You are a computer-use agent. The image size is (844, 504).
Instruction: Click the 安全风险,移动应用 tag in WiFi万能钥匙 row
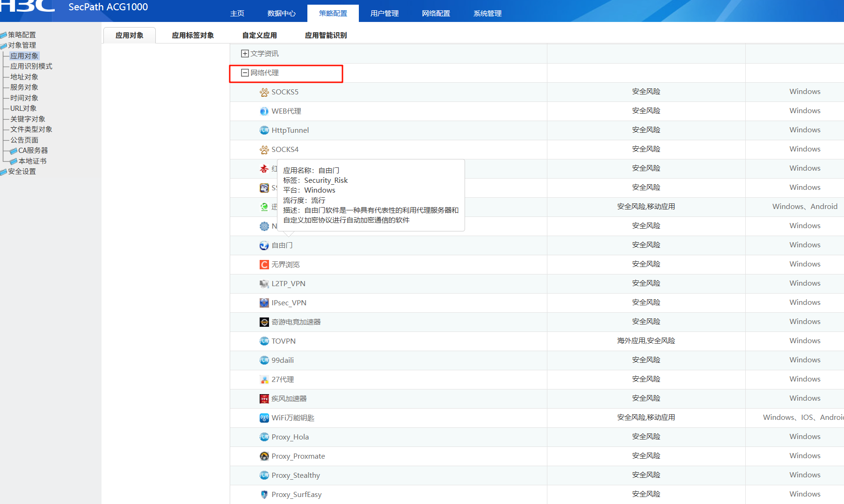point(646,418)
